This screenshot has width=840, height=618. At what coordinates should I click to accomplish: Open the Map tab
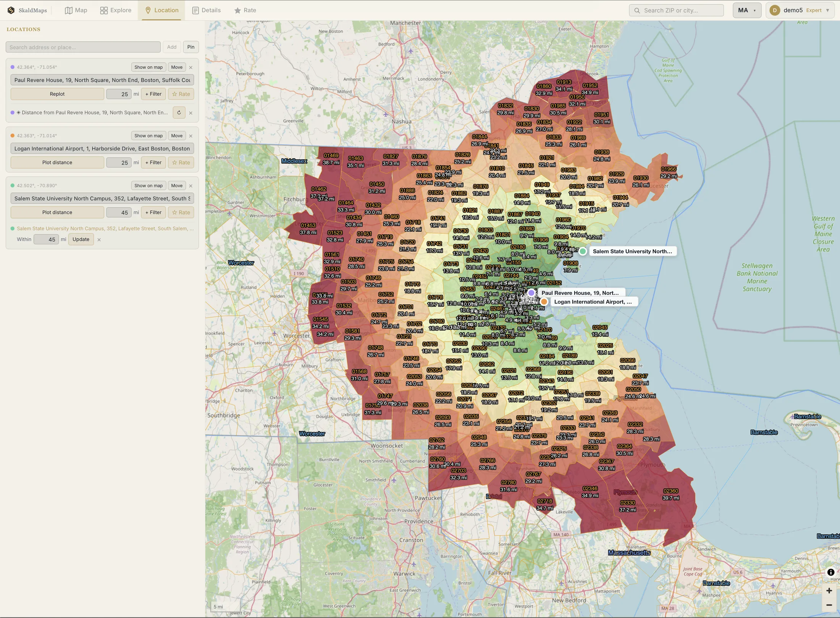pos(76,10)
